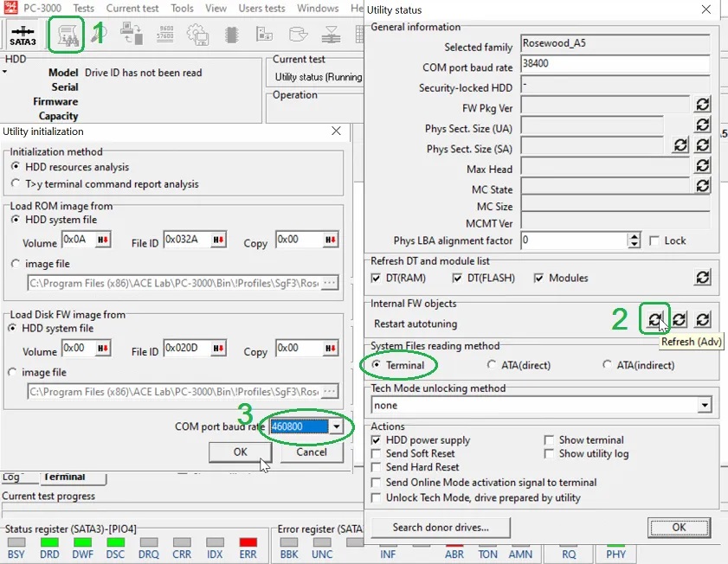The width and height of the screenshot is (728, 564).
Task: Click refresh icon for DT and module list
Action: pyautogui.click(x=702, y=278)
